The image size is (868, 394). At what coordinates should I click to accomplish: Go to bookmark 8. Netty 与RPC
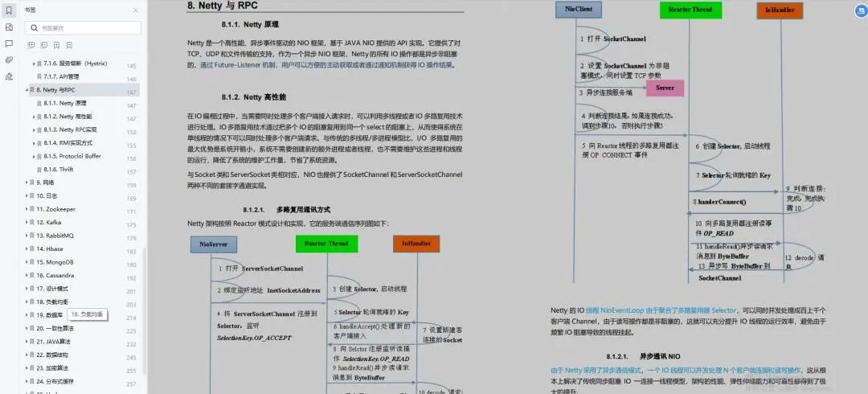[x=56, y=90]
